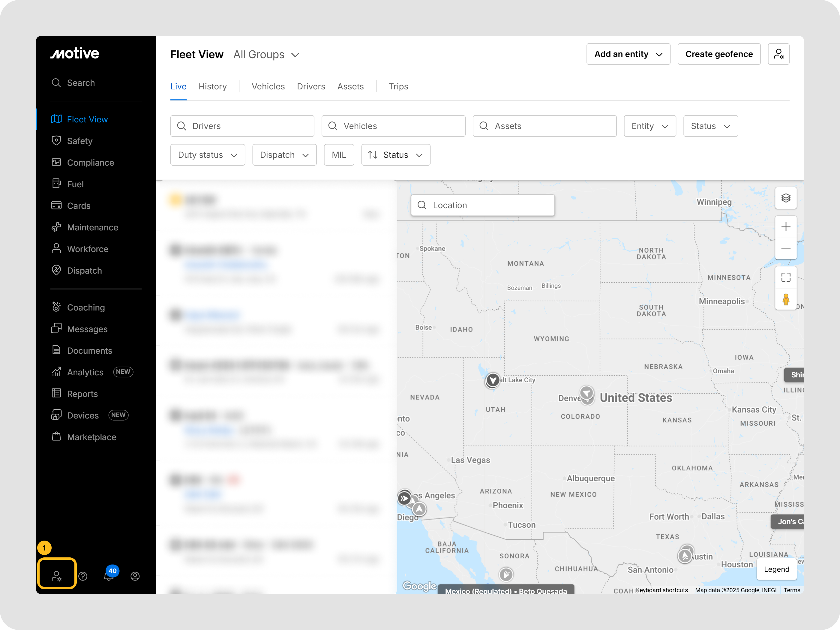Show the map Legend
The width and height of the screenshot is (840, 630).
point(776,569)
